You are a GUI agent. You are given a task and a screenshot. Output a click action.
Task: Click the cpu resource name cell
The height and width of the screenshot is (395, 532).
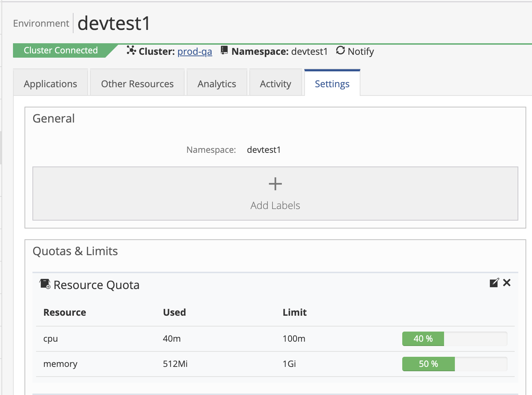50,339
